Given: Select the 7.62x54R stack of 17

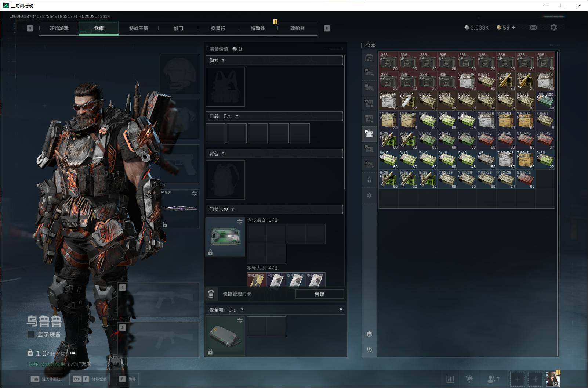Looking at the screenshot, I should (389, 101).
